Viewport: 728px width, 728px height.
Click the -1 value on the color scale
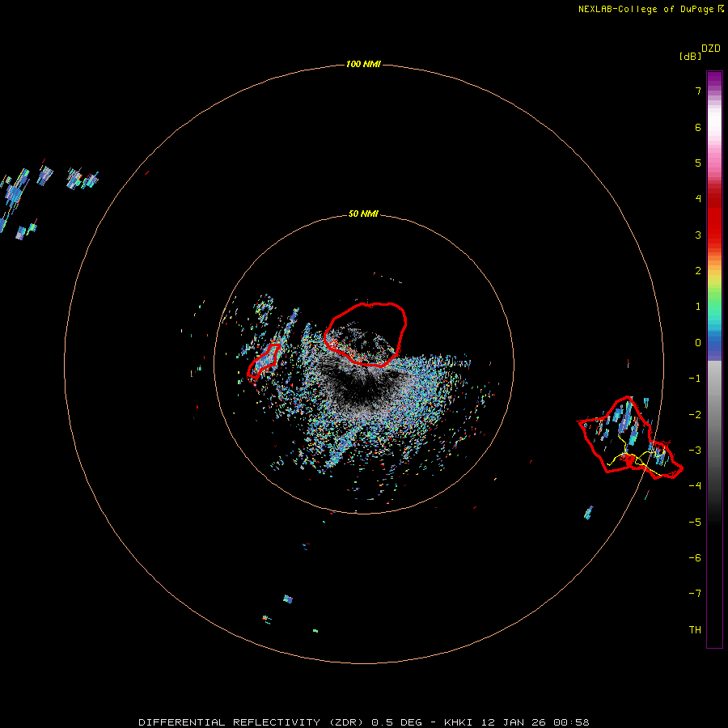click(x=695, y=379)
